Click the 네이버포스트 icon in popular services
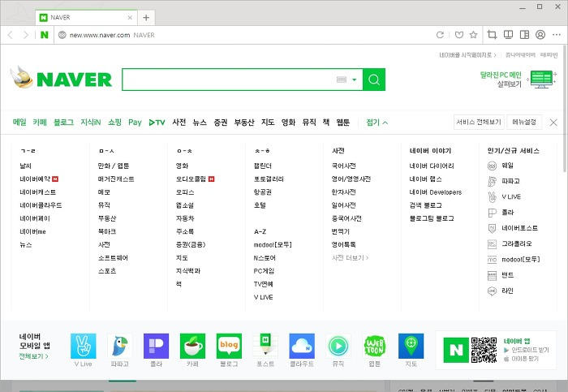The image size is (568, 392). [x=492, y=228]
